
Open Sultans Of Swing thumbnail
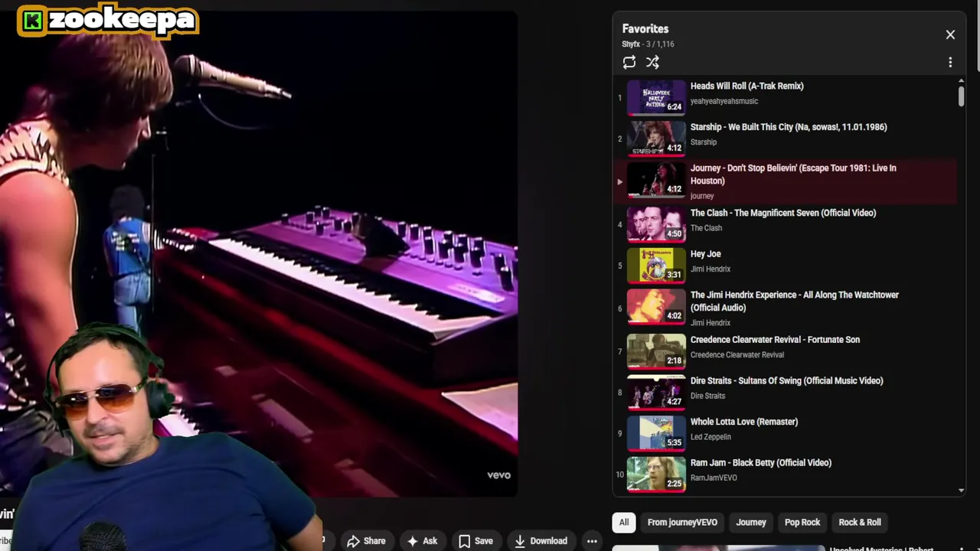[x=656, y=392]
